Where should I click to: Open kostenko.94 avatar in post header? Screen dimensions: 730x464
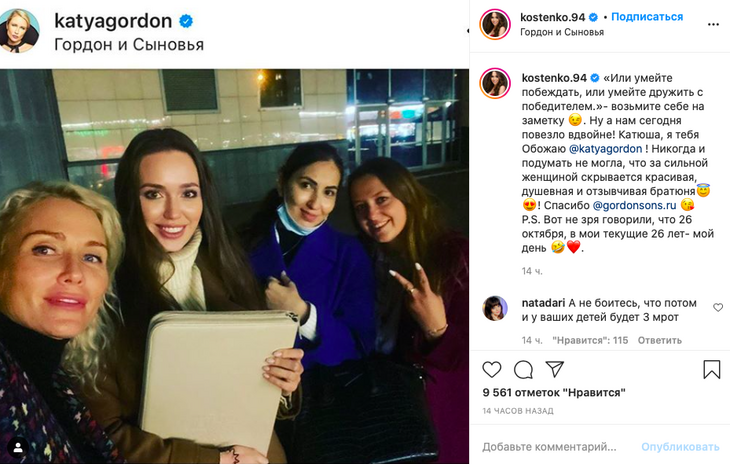point(495,24)
